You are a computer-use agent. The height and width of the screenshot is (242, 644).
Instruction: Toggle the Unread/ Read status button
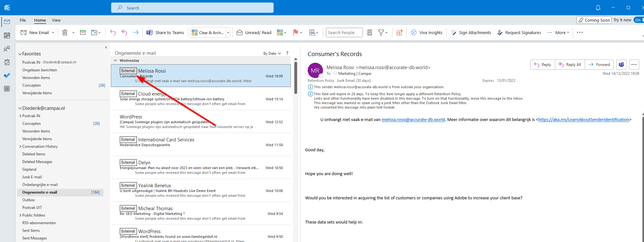(254, 32)
